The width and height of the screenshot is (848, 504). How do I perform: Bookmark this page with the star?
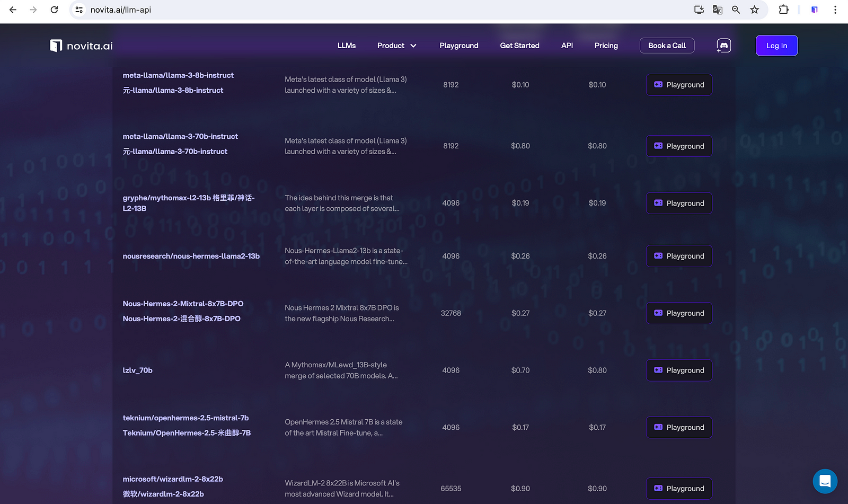[755, 10]
